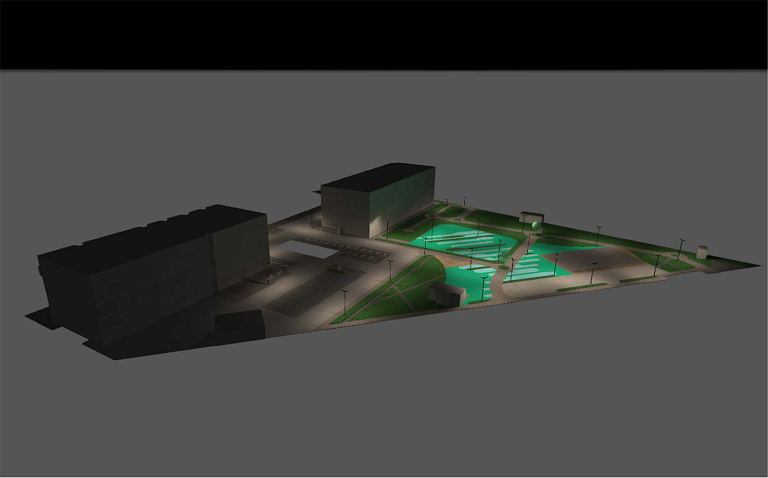Click the small billboard structure above the green sphere
The height and width of the screenshot is (478, 768).
click(x=530, y=213)
